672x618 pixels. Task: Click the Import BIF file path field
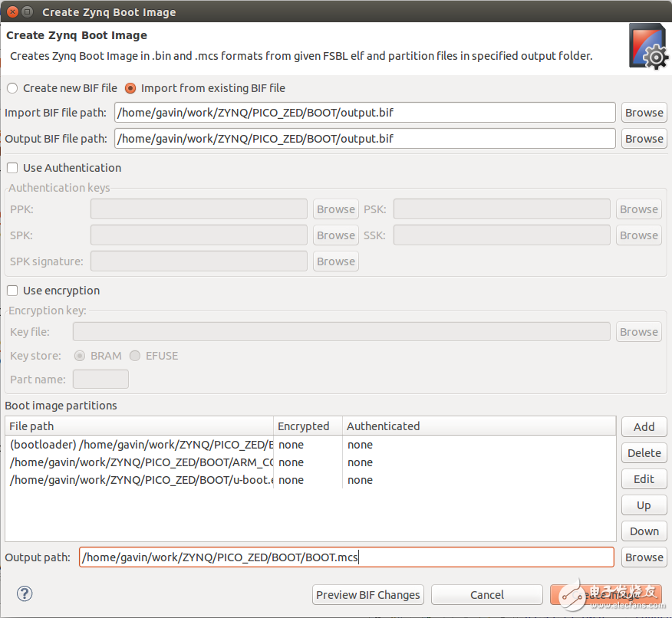tap(364, 113)
